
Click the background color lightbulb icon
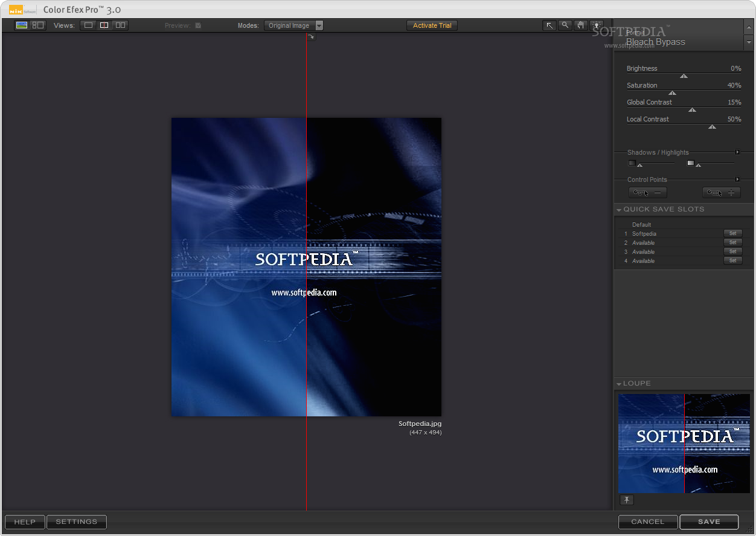pos(597,25)
